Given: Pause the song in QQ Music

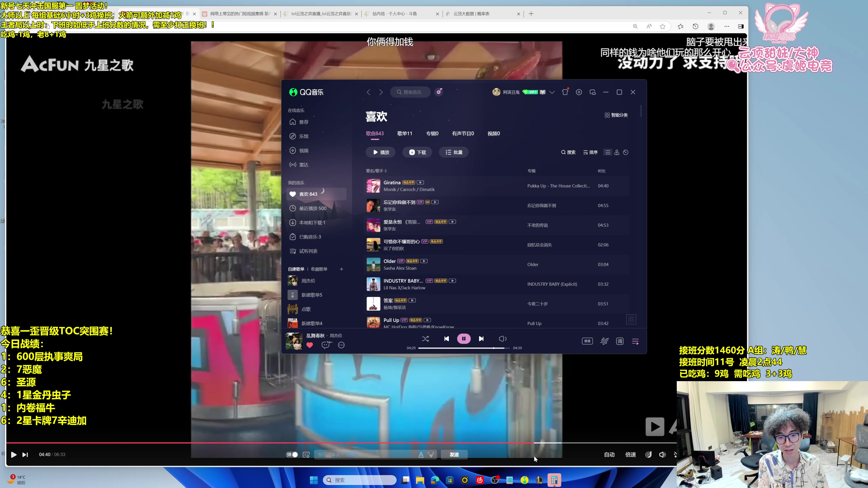Looking at the screenshot, I should pyautogui.click(x=464, y=338).
